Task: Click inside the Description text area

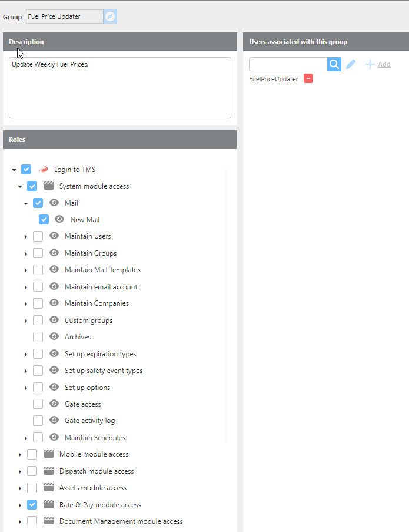Action: pos(120,88)
